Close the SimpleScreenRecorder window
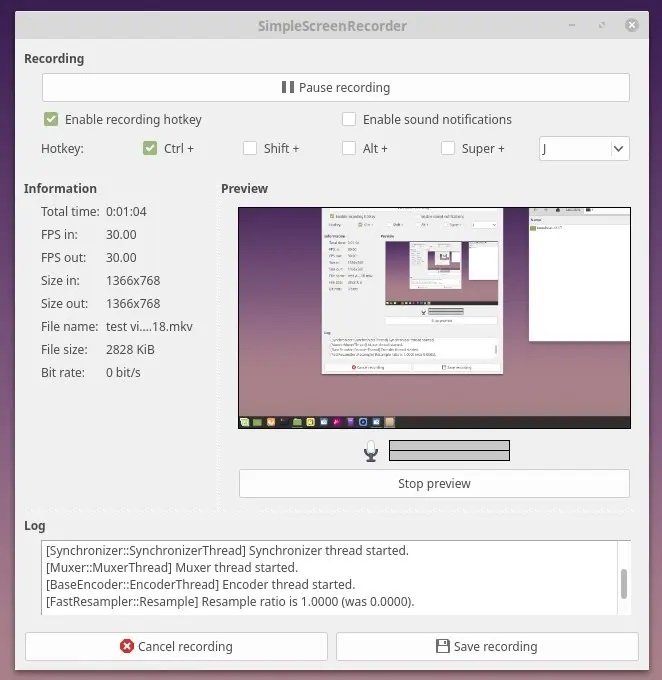662x680 pixels. click(632, 25)
